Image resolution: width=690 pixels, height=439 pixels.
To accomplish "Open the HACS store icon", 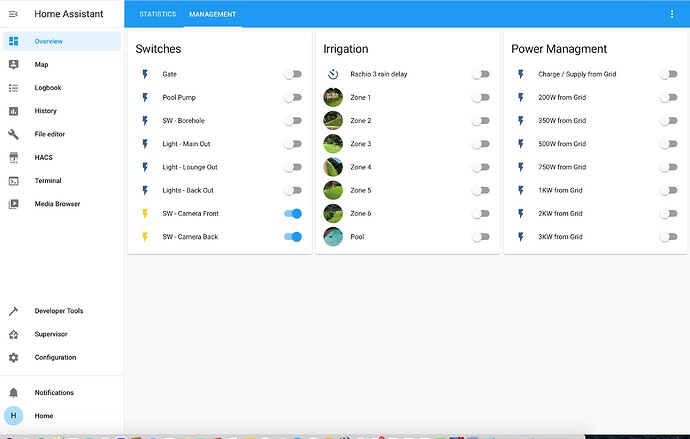I will point(14,157).
